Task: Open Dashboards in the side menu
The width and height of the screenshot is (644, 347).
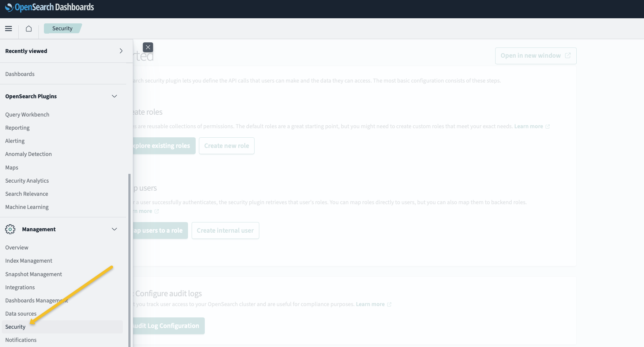Action: pyautogui.click(x=20, y=74)
